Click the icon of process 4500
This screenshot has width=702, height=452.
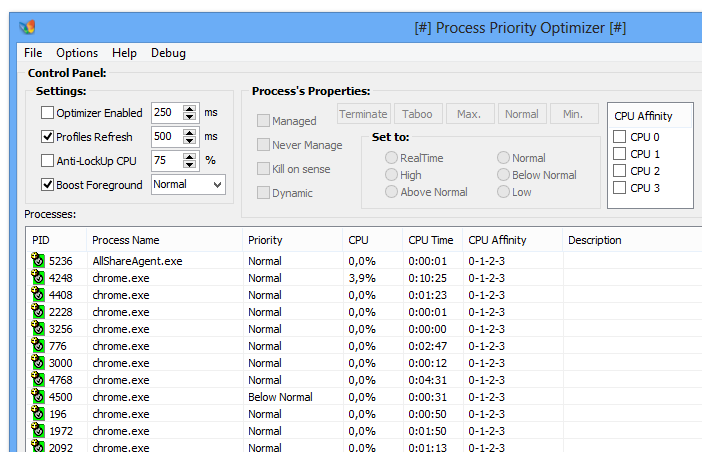tap(38, 397)
